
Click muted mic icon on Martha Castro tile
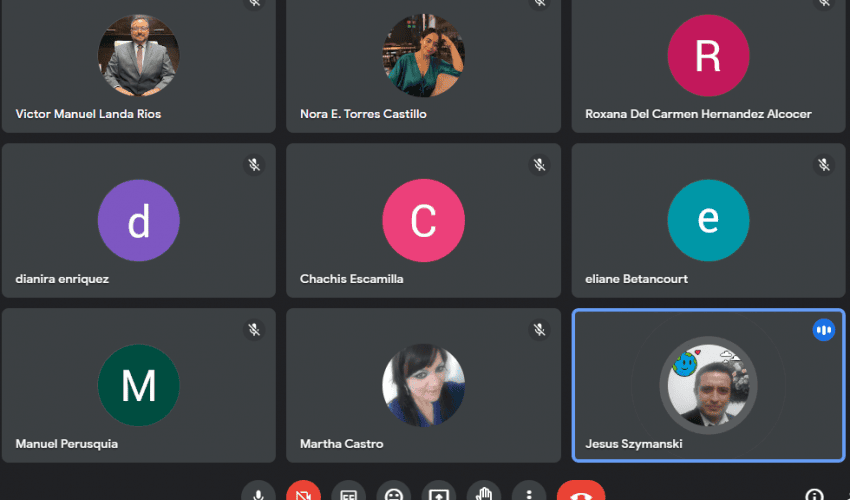pos(539,329)
